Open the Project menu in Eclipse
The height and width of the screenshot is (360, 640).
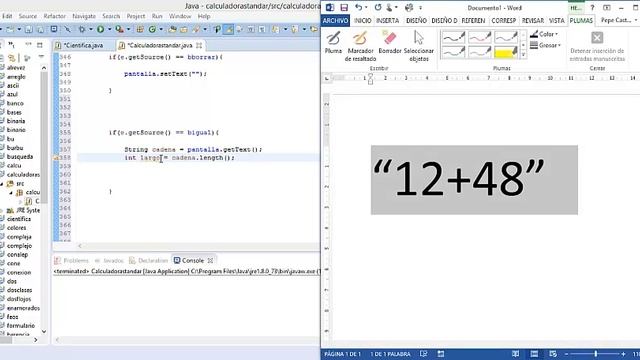pos(136,16)
